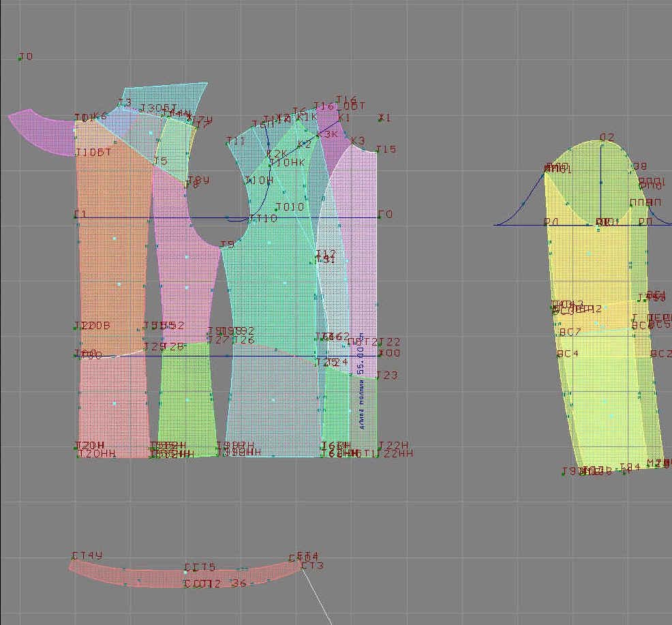The height and width of the screenshot is (625, 672).
Task: Pick the "Г1" label on the chest line
Action: tap(80, 214)
